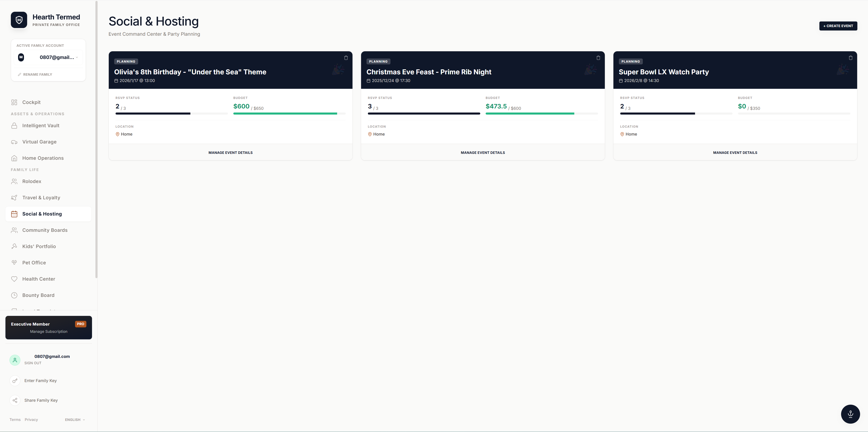This screenshot has width=868, height=432.
Task: Open Manage Subscription in Executive Member panel
Action: click(x=49, y=332)
